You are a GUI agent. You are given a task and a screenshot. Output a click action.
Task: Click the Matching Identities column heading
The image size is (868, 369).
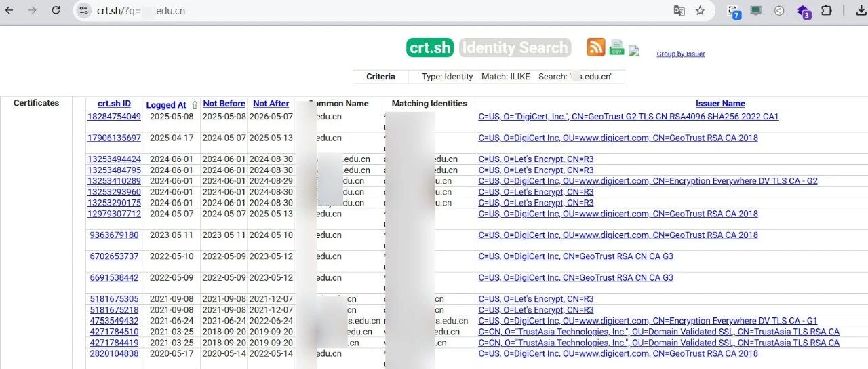click(x=429, y=104)
